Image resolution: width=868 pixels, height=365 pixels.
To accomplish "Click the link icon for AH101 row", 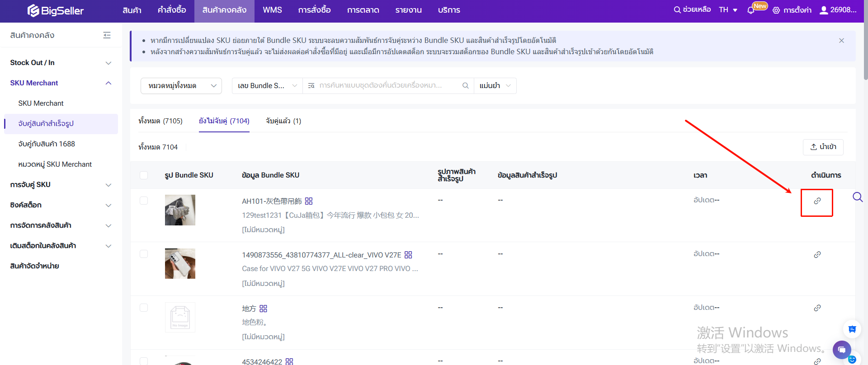I will 817,201.
